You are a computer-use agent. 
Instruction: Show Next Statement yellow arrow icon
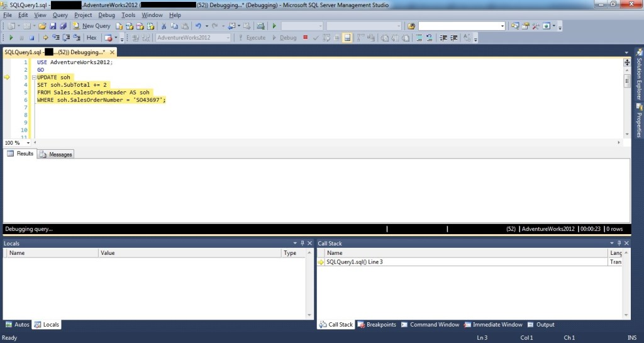(45, 38)
